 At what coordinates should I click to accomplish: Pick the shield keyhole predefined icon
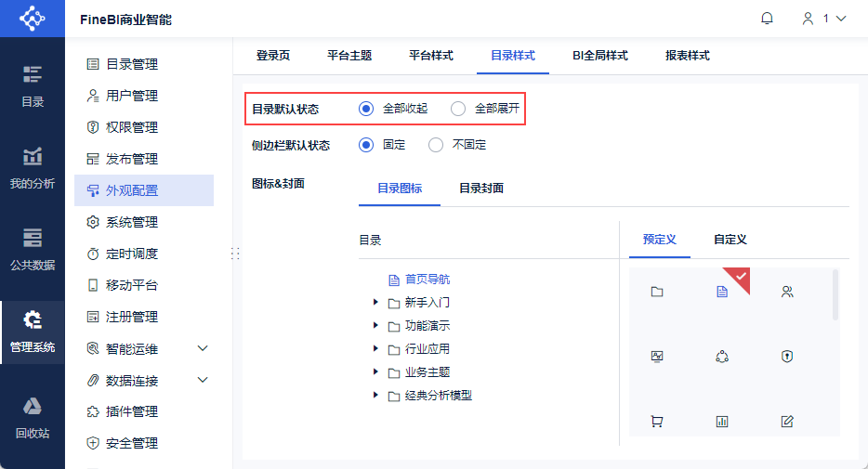pos(787,357)
